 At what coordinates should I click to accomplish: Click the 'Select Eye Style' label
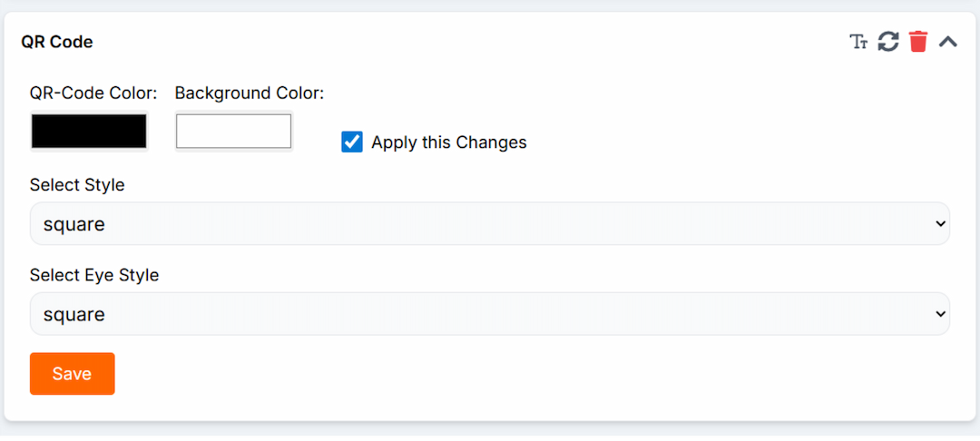[x=94, y=275]
